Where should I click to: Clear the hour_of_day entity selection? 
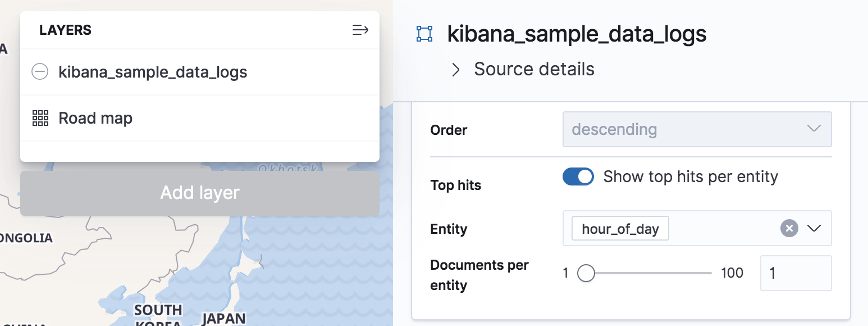(789, 228)
